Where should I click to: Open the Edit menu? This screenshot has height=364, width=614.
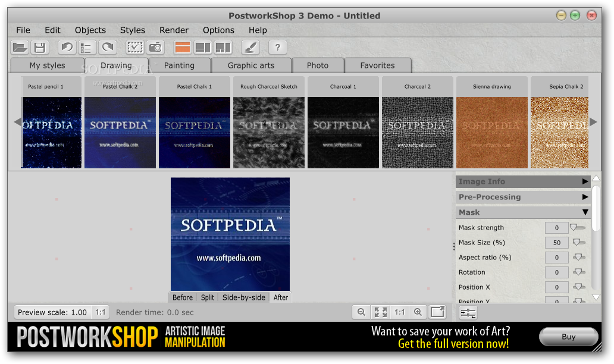(x=52, y=30)
